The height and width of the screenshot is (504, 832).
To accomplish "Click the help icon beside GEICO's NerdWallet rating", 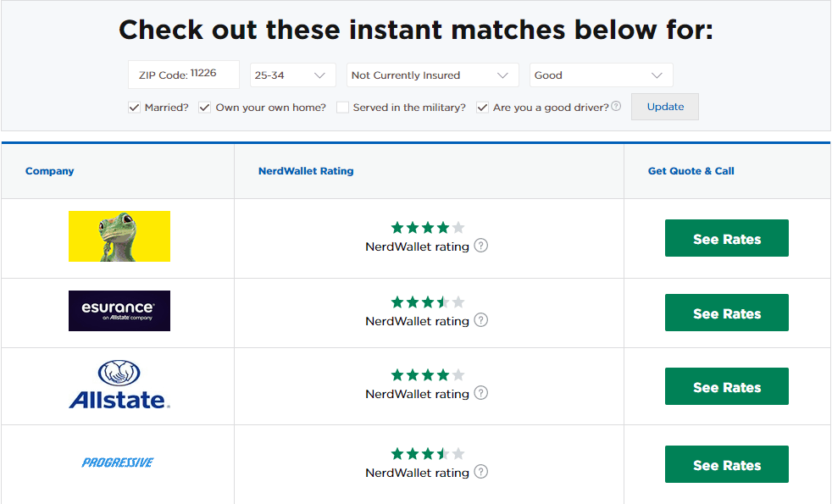I will (x=480, y=246).
